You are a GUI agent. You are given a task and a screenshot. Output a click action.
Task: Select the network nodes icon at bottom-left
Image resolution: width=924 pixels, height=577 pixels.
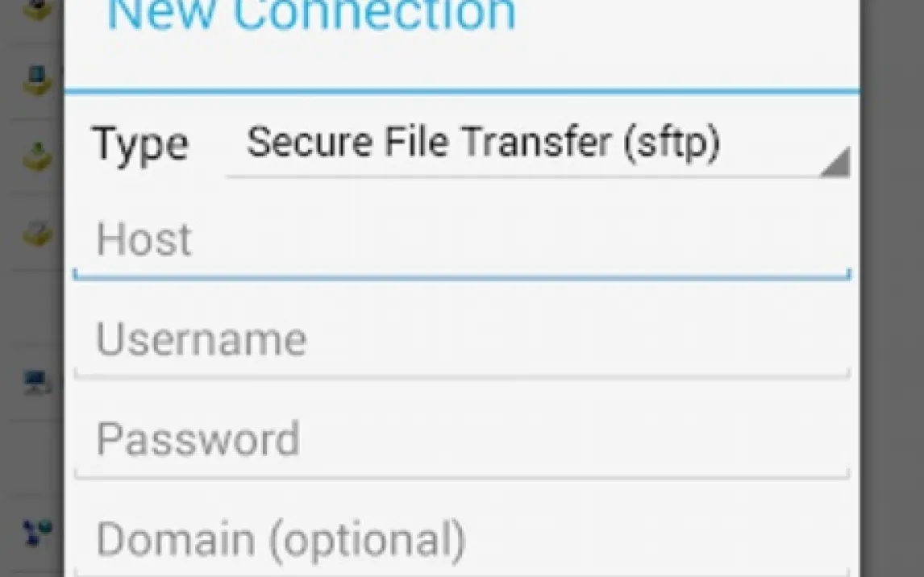37,529
